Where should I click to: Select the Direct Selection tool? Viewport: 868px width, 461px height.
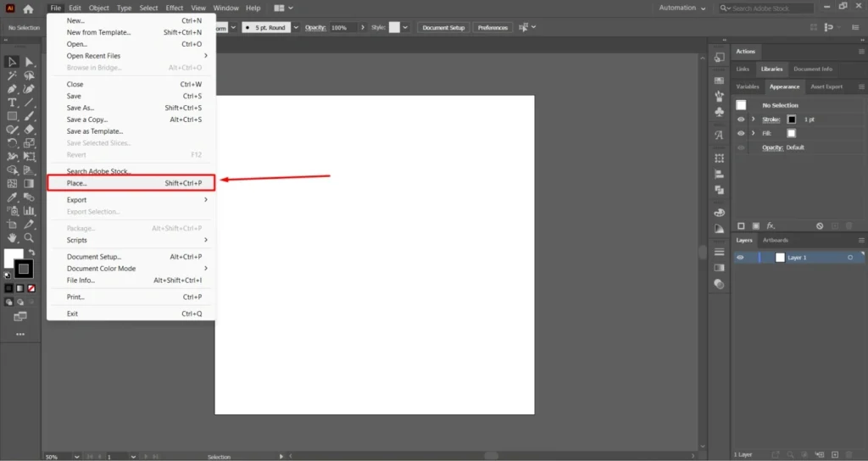(x=30, y=62)
